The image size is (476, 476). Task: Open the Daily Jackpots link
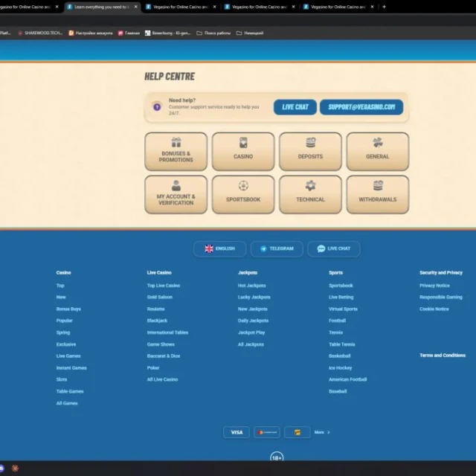coord(253,321)
